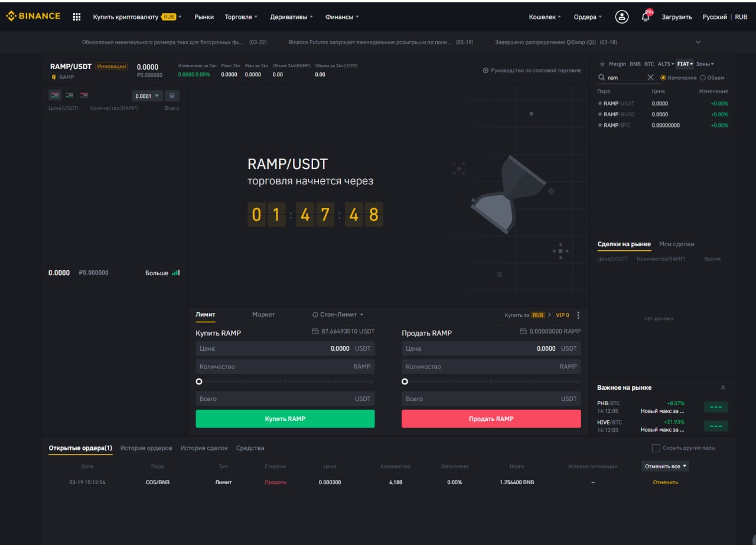Select the Изменение radio option
This screenshot has width=756, height=545.
(x=663, y=77)
